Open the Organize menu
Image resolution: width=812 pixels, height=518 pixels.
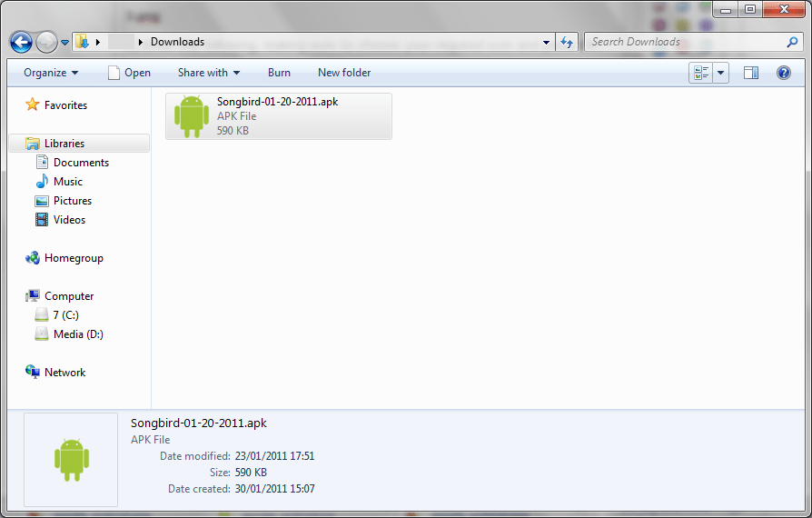click(x=51, y=73)
